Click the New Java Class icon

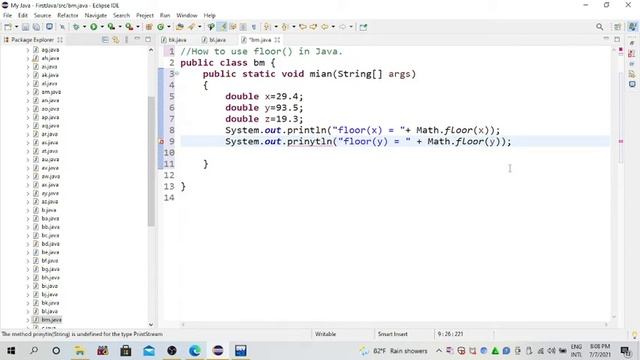click(160, 27)
